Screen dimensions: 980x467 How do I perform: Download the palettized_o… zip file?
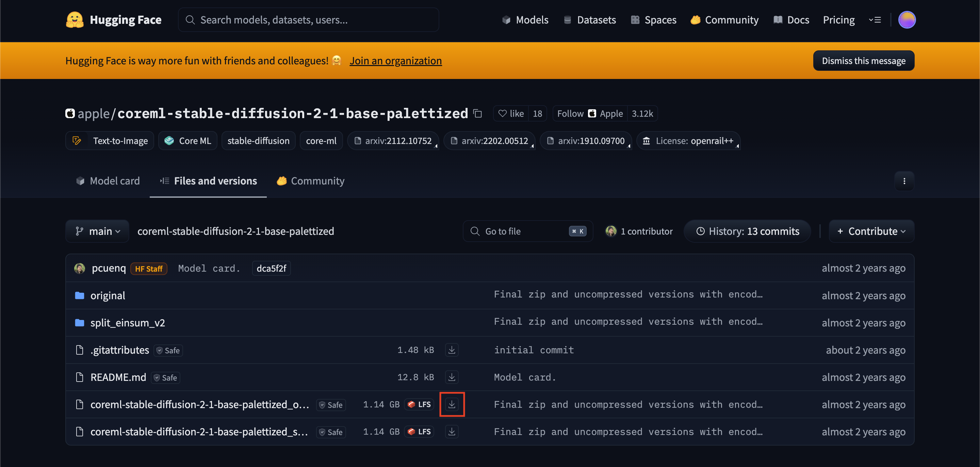point(452,404)
